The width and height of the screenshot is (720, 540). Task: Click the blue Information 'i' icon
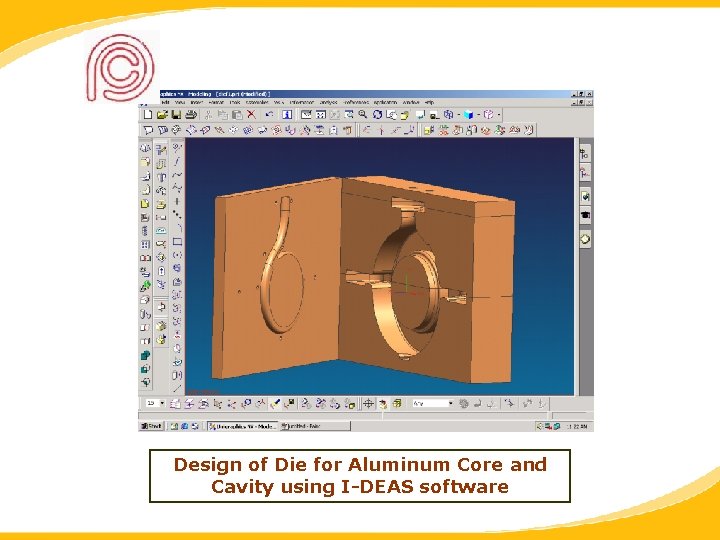click(x=287, y=114)
